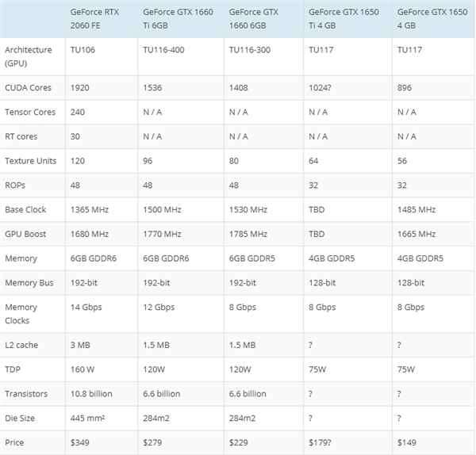Click the 1024? CUDA cores cell
This screenshot has width=476, height=455.
(x=321, y=87)
